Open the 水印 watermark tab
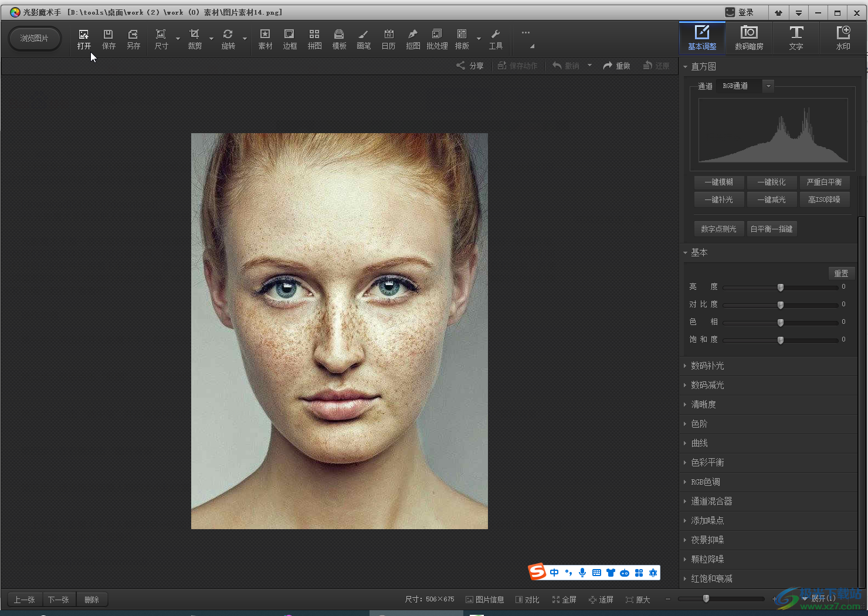Image resolution: width=868 pixels, height=616 pixels. 843,38
